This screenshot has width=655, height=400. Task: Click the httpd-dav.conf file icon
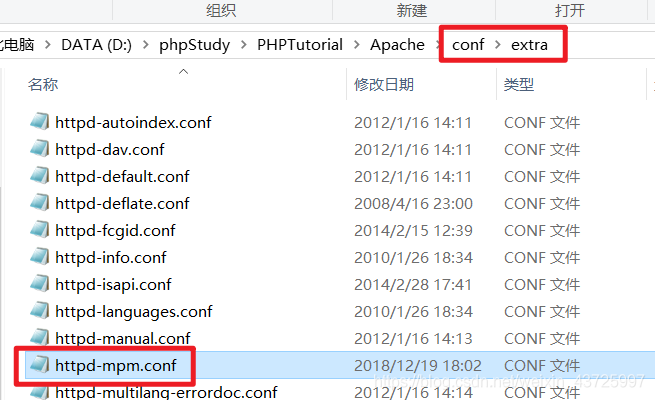click(40, 149)
